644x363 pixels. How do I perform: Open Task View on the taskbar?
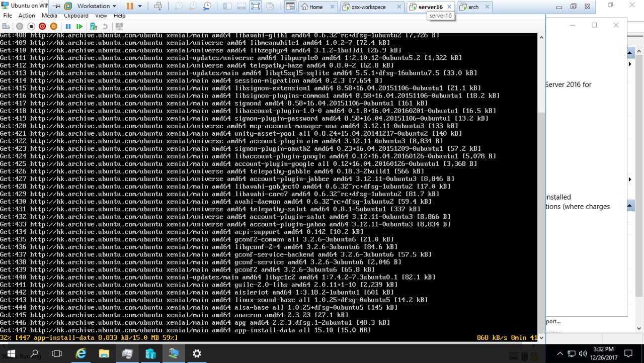tap(57, 353)
